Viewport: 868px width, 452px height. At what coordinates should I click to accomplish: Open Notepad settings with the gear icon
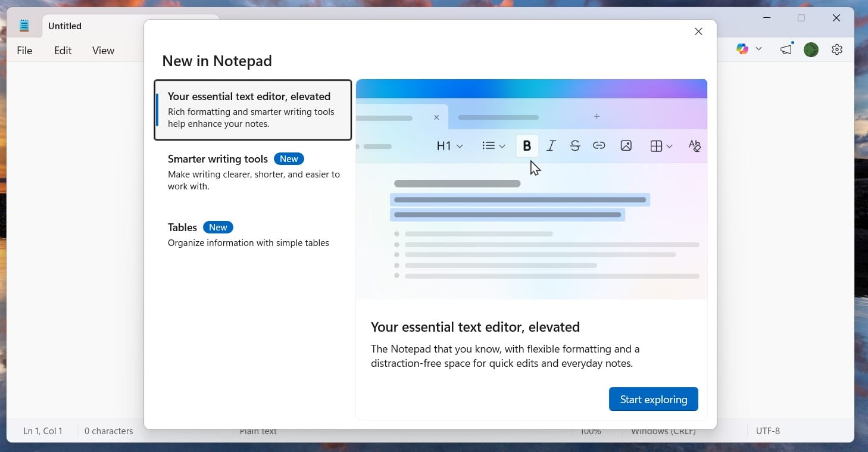(x=836, y=49)
